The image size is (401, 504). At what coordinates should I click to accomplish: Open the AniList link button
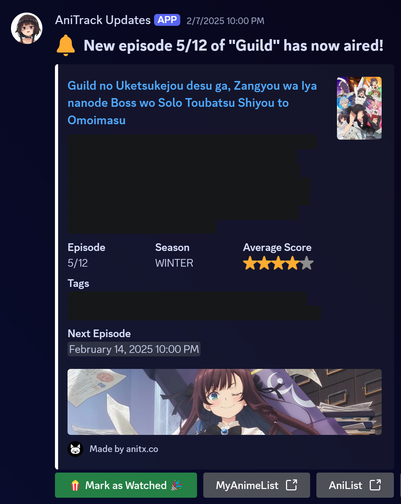[355, 485]
